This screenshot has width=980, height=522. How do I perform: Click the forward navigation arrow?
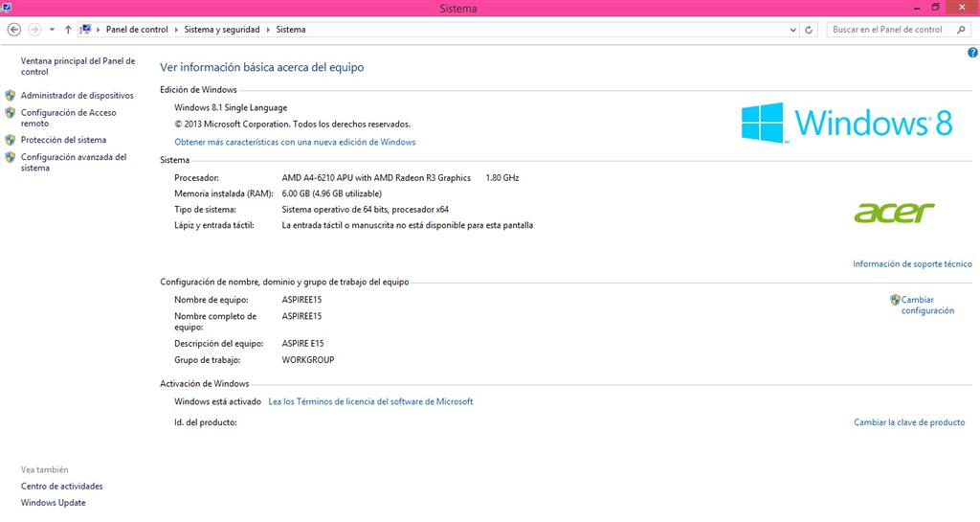pos(35,30)
